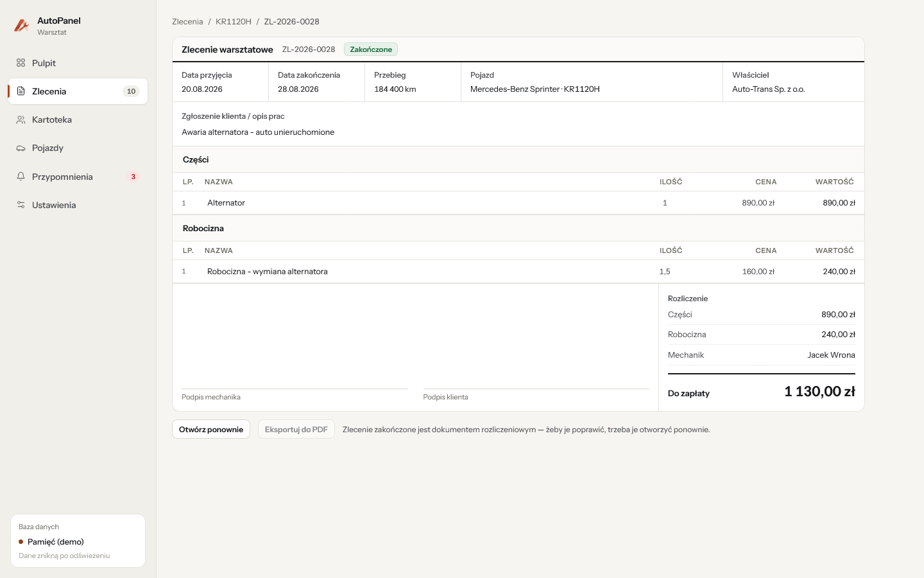This screenshot has width=924, height=578.
Task: Click the mechanic name Jacek Wrona
Action: [x=831, y=355]
